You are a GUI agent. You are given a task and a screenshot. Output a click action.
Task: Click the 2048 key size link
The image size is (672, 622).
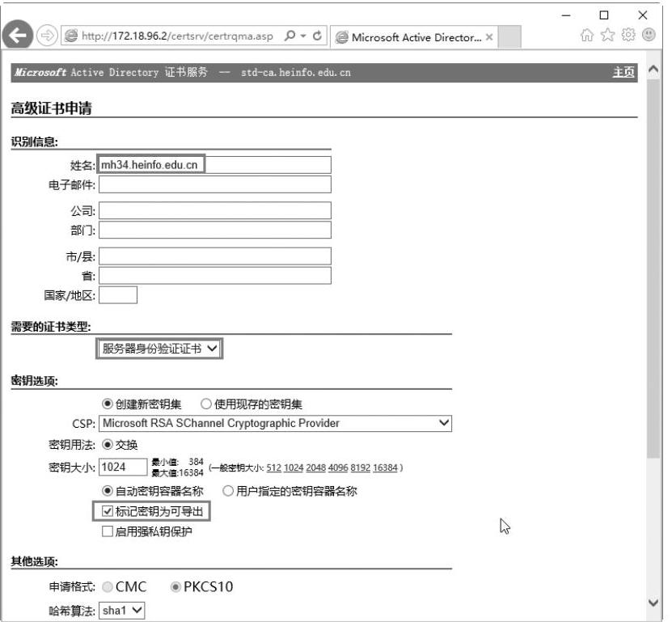316,468
